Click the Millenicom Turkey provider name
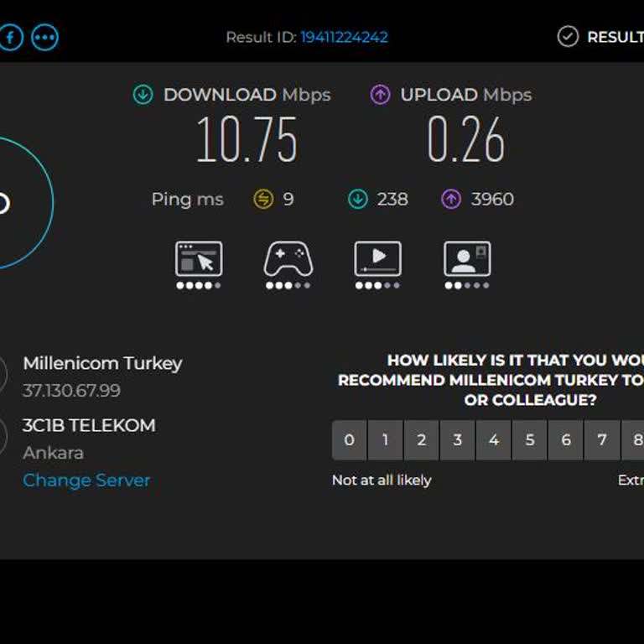Viewport: 644px width, 644px height. coord(102,363)
